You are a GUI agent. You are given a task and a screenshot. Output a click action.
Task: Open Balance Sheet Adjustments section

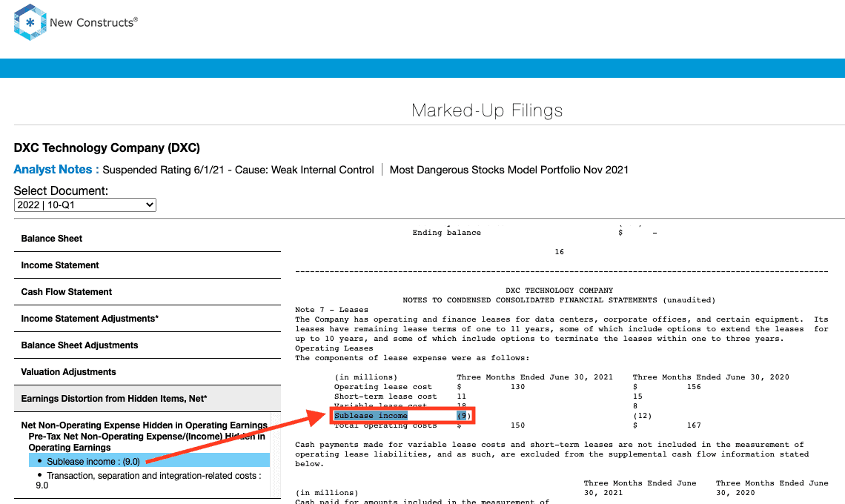tap(147, 345)
